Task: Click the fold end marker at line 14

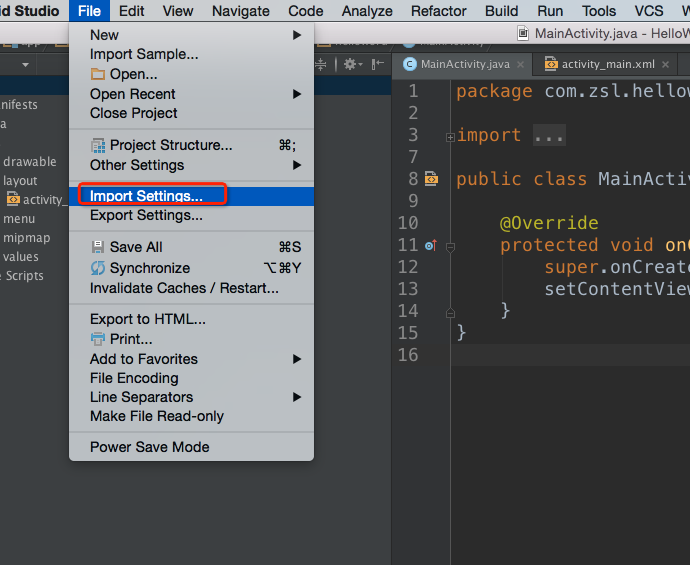Action: 450,313
